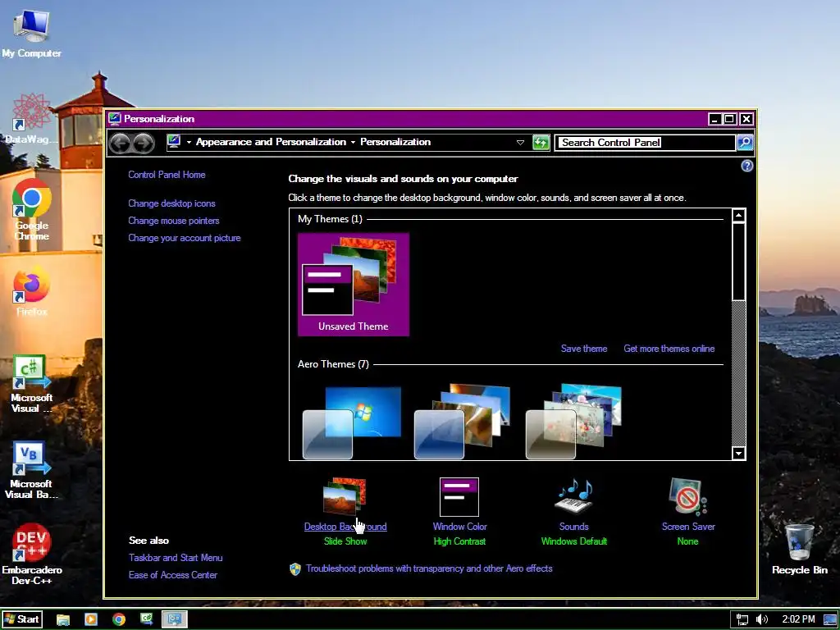Click control panel icon in address bar

coord(174,141)
